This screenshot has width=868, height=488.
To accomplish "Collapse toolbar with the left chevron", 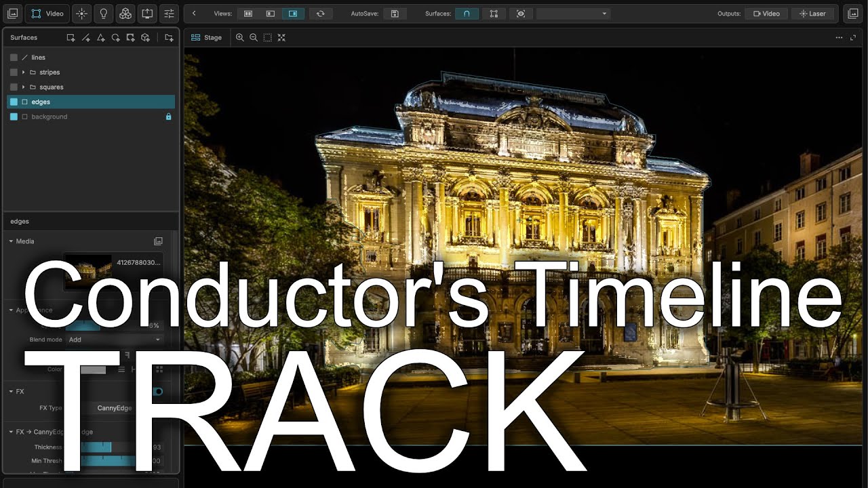I will 194,14.
